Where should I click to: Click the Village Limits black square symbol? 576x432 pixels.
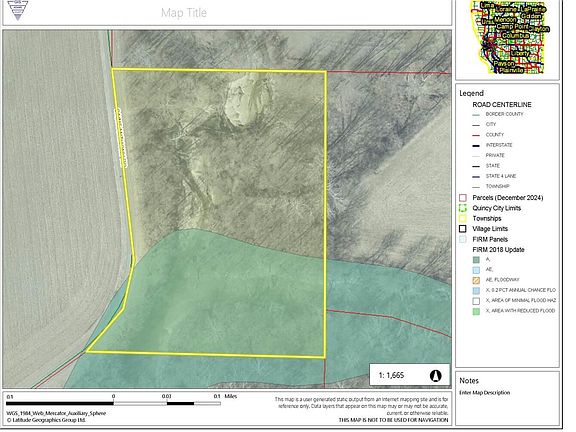[463, 228]
